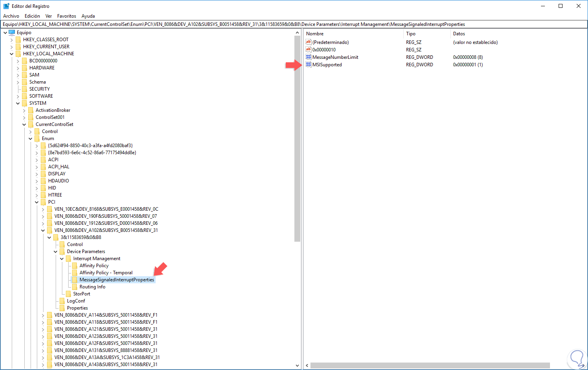Viewport: 588px width, 370px height.
Task: Click the ControlSet001 folder icon
Action: (31, 117)
